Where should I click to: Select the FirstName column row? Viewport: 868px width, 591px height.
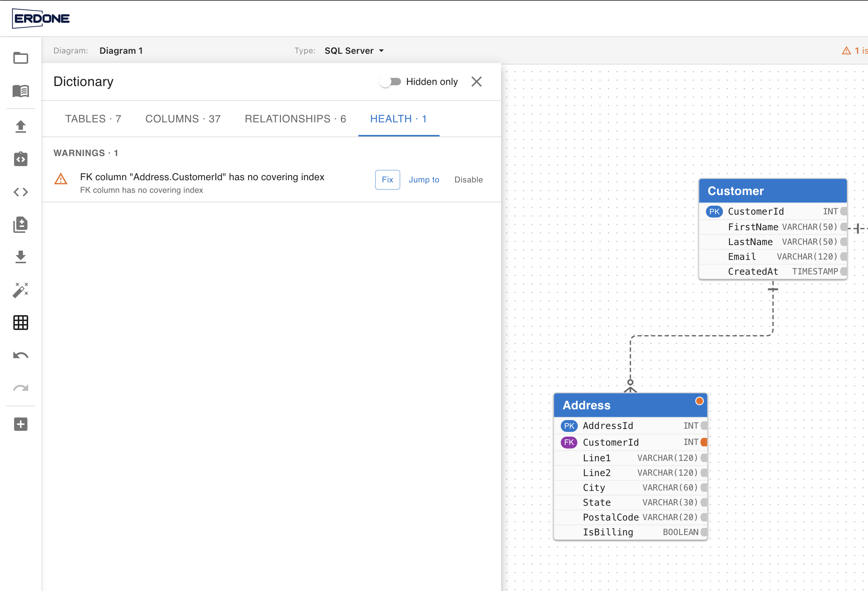click(773, 227)
